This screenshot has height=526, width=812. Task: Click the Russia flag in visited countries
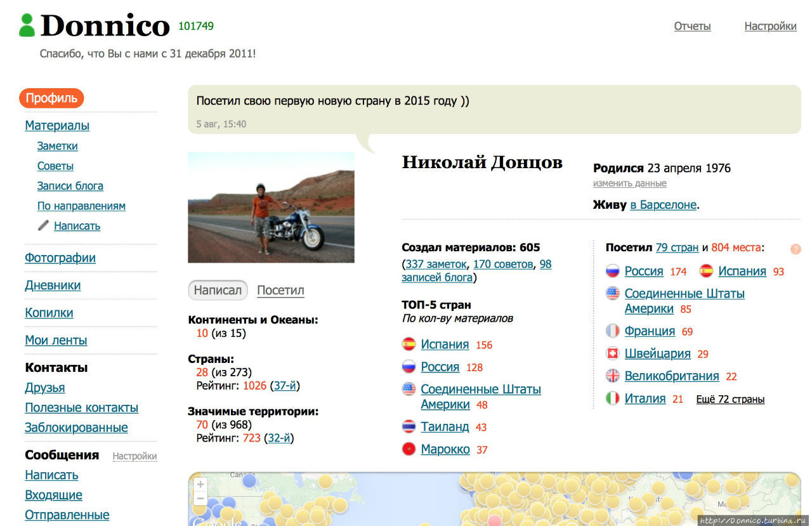[x=612, y=271]
